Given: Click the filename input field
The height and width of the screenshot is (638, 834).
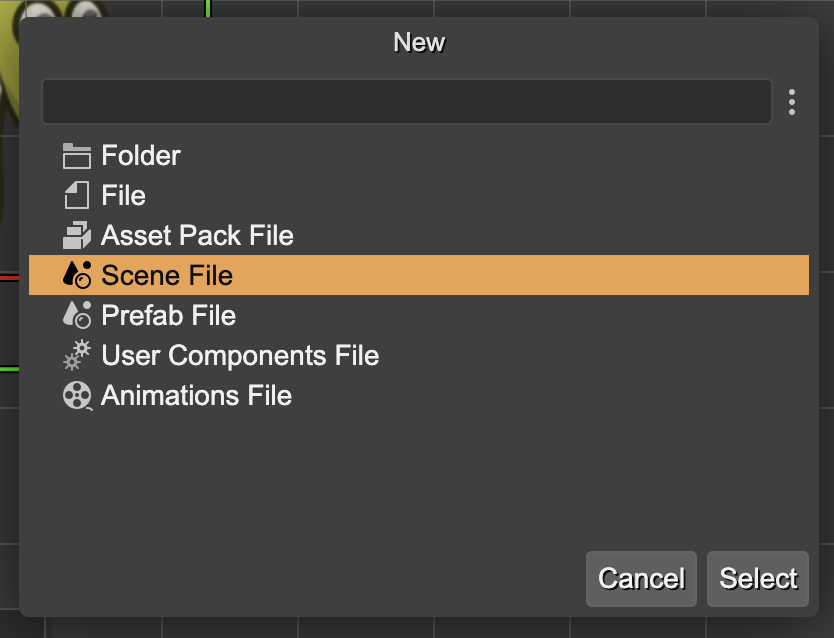Looking at the screenshot, I should click(406, 101).
